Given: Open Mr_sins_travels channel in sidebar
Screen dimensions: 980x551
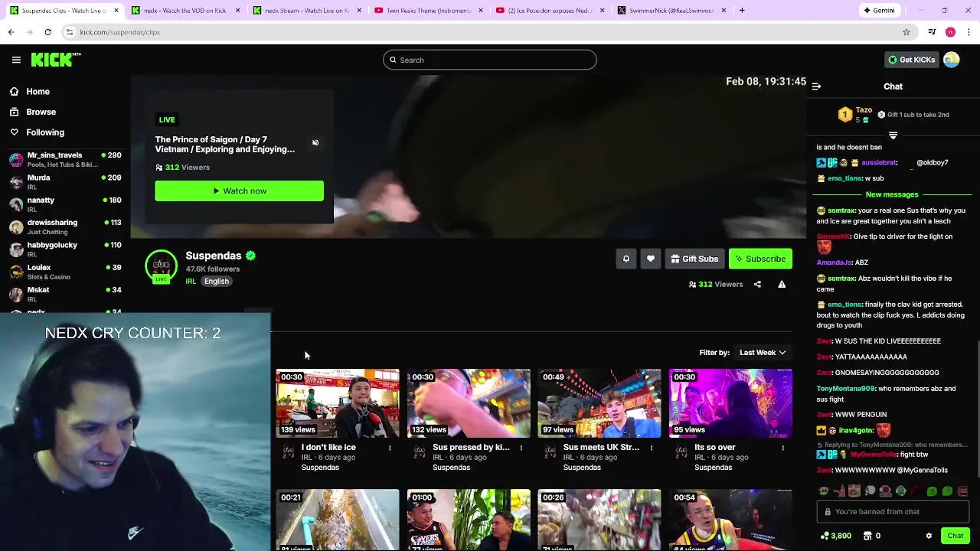Looking at the screenshot, I should (65, 159).
